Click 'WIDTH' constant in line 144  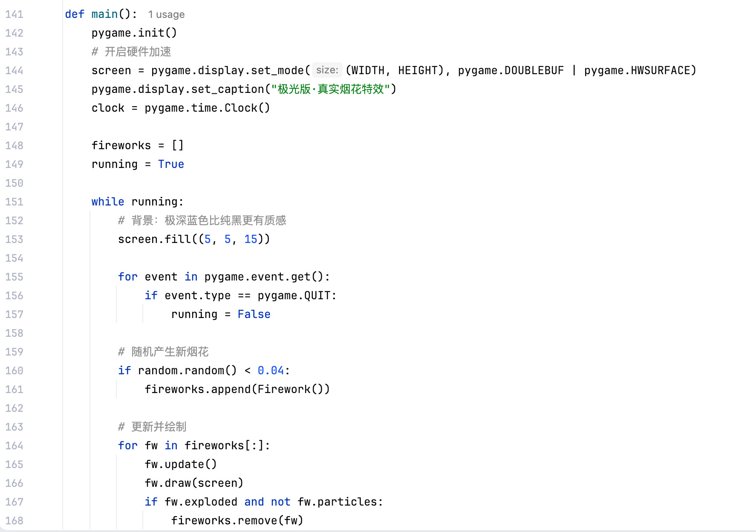[367, 71]
